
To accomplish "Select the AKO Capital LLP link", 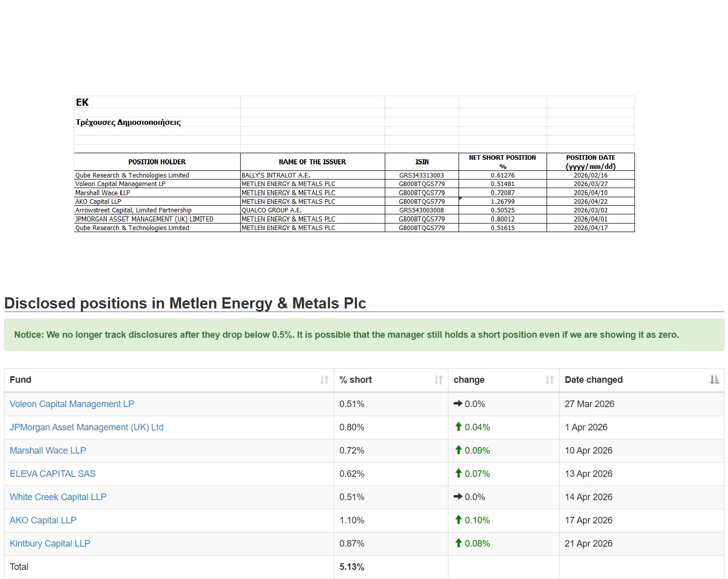I will pyautogui.click(x=43, y=520).
